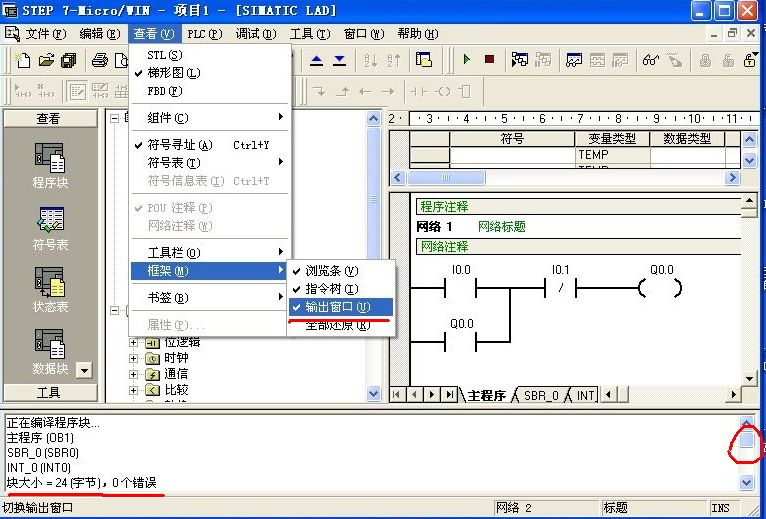Open the 书签 (B) submenu

210,297
